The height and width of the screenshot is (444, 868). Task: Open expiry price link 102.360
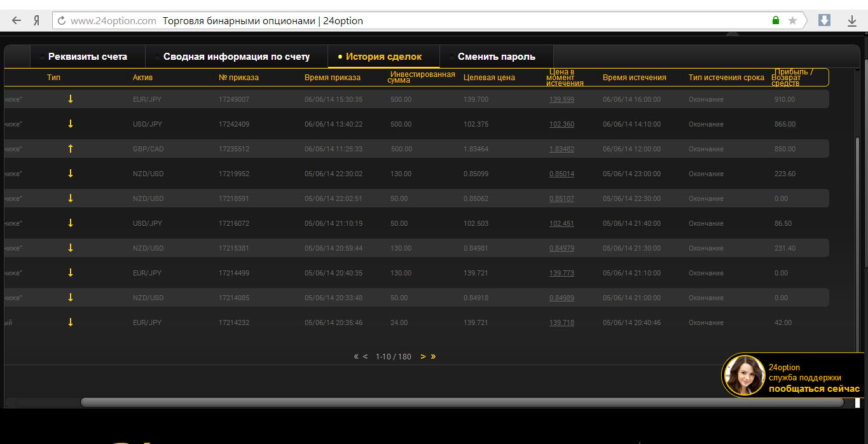pyautogui.click(x=561, y=124)
